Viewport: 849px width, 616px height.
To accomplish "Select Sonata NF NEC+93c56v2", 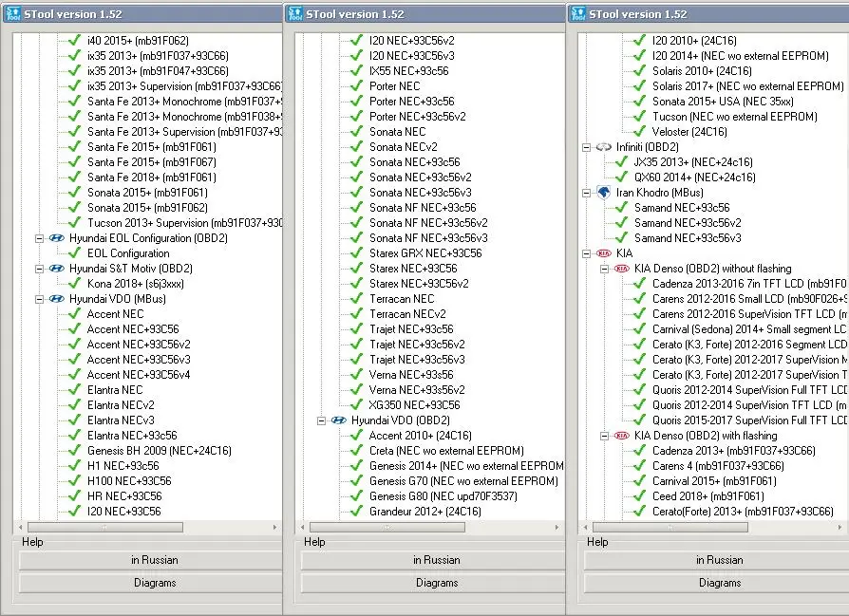I will tap(428, 222).
